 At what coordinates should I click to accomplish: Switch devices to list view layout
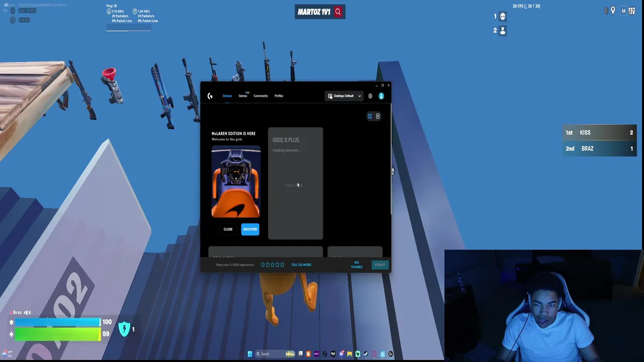click(378, 116)
